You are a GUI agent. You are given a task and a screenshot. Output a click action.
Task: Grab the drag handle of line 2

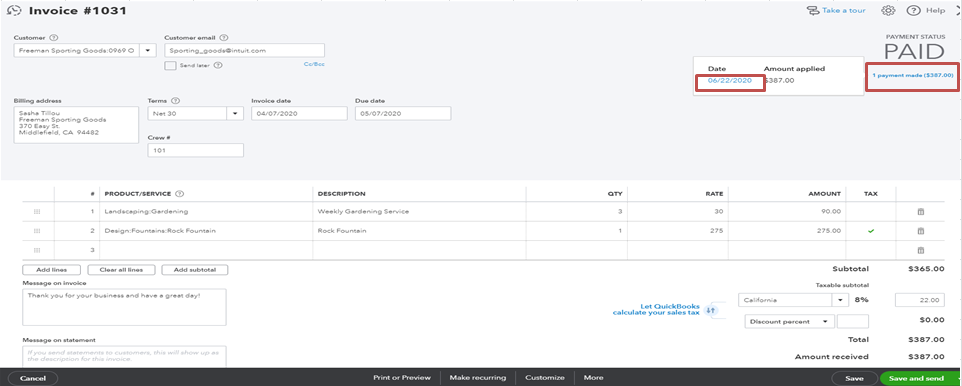(37, 231)
